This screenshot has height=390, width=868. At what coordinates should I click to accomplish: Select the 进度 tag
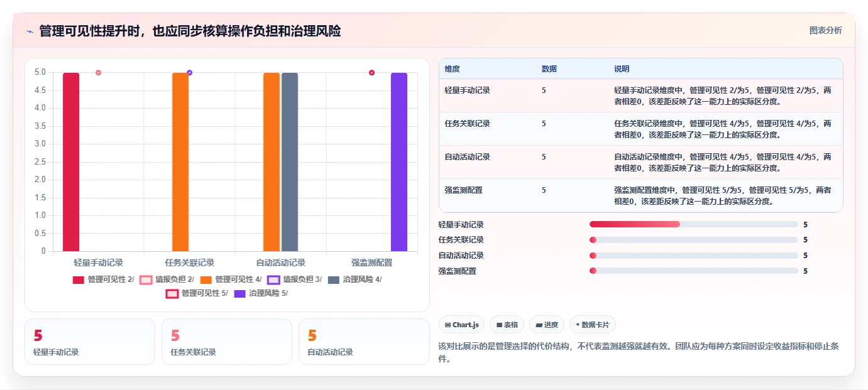(547, 325)
